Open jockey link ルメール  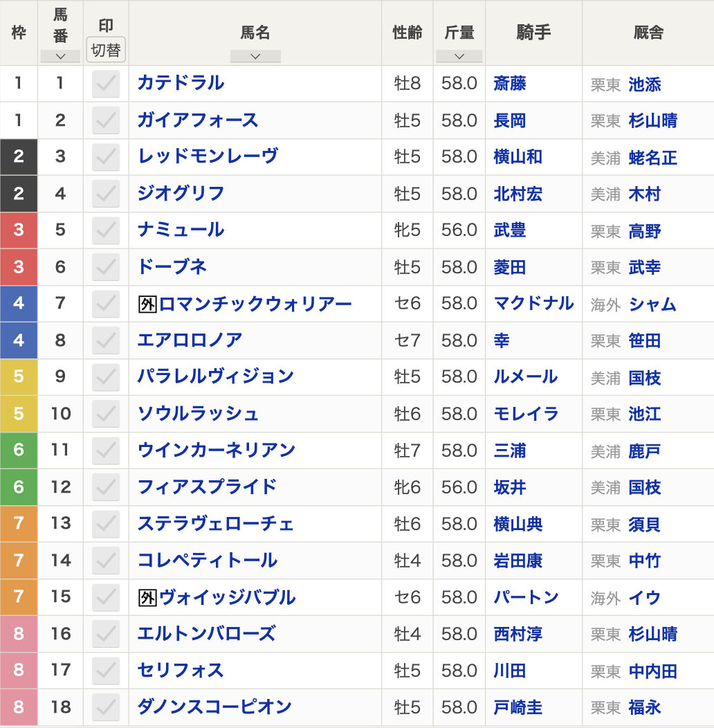point(525,377)
